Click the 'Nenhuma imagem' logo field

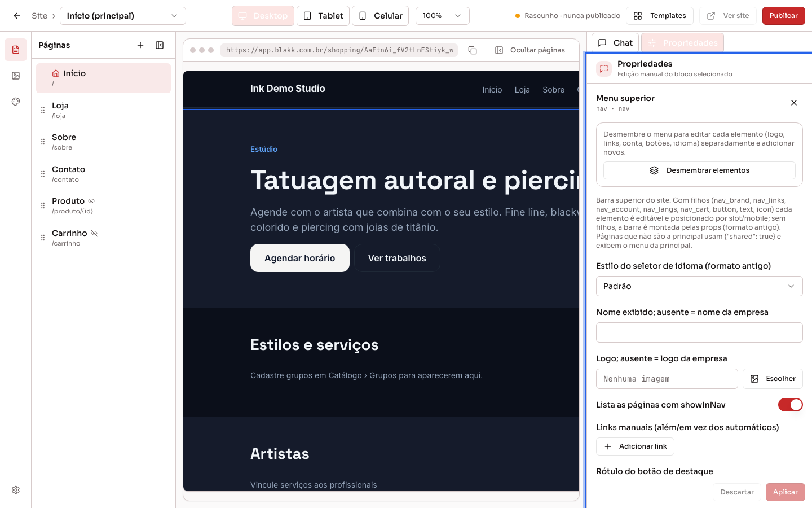click(667, 379)
